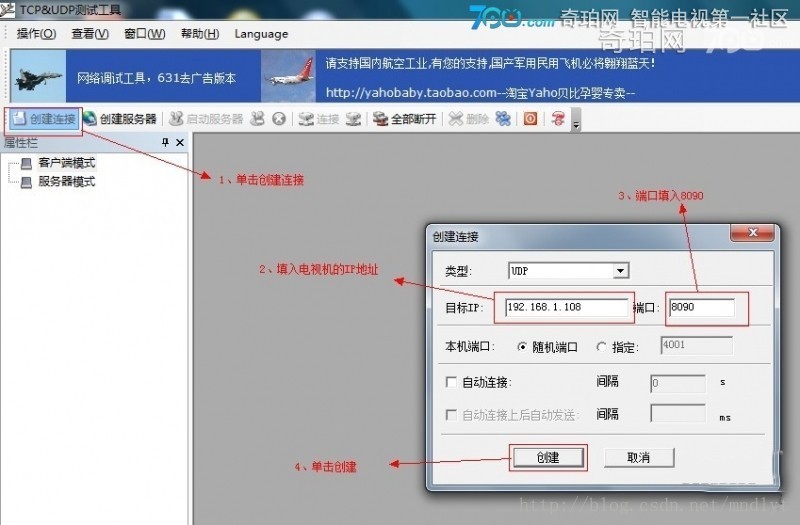Screen dimensions: 800x525
Task: Click the 端口 field showing 8090
Action: 702,307
